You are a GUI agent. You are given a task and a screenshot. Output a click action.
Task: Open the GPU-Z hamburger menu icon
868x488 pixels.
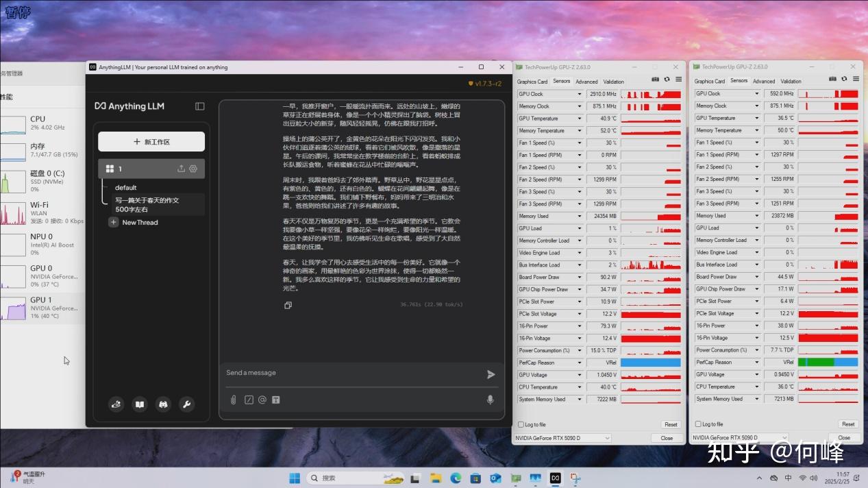click(x=677, y=80)
